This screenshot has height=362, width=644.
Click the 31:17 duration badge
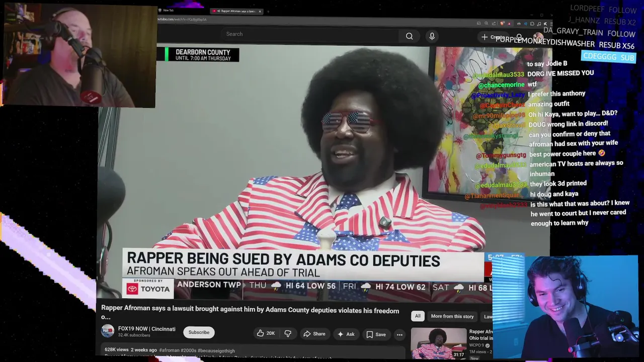458,354
